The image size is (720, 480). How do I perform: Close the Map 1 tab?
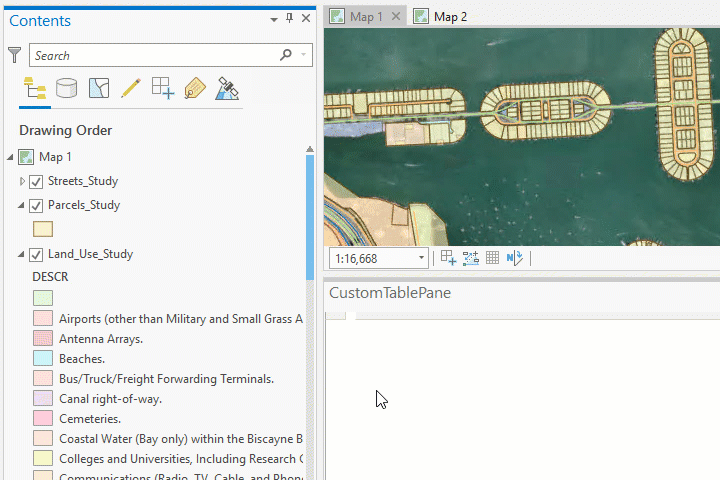[396, 17]
